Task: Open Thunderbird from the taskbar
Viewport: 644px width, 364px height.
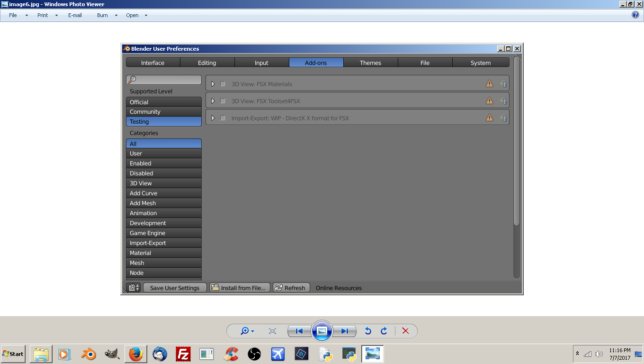Action: coord(160,354)
